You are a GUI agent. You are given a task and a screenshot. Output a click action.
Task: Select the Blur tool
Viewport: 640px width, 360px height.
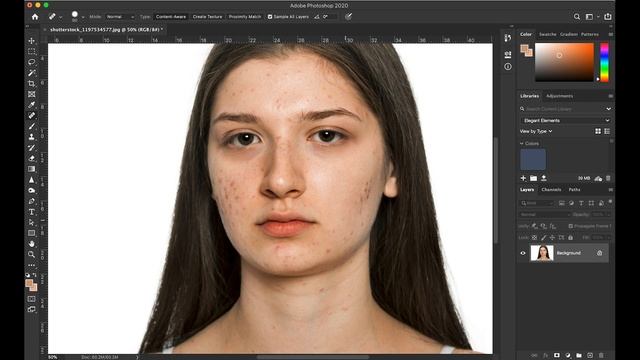click(x=31, y=180)
